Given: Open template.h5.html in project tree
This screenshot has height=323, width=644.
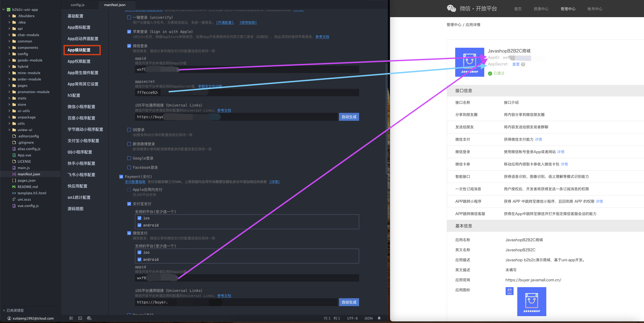Looking at the screenshot, I should click(x=32, y=193).
